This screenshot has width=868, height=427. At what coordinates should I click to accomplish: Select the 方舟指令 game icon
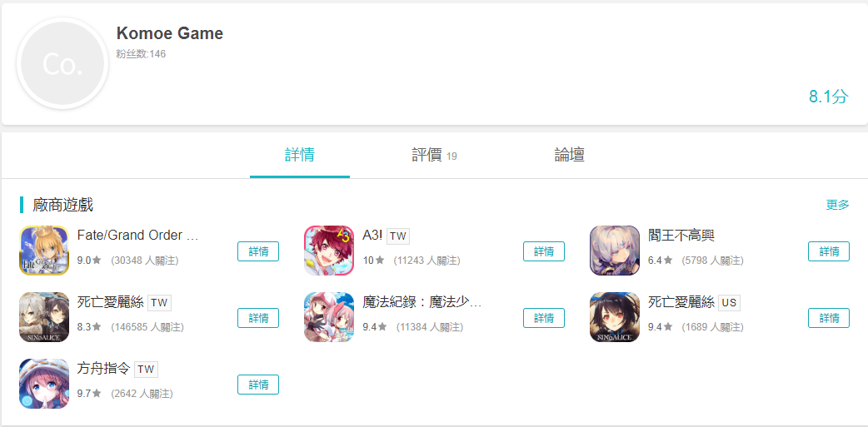click(44, 384)
